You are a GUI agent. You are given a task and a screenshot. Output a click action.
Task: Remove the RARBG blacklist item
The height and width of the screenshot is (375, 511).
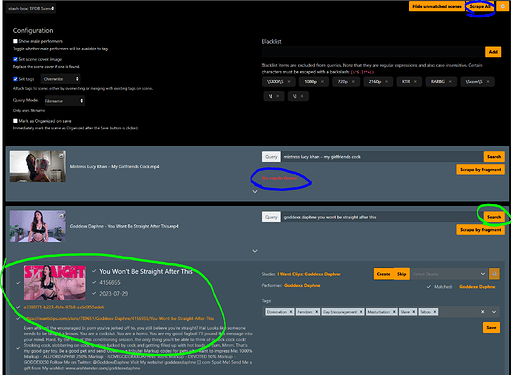(450, 82)
